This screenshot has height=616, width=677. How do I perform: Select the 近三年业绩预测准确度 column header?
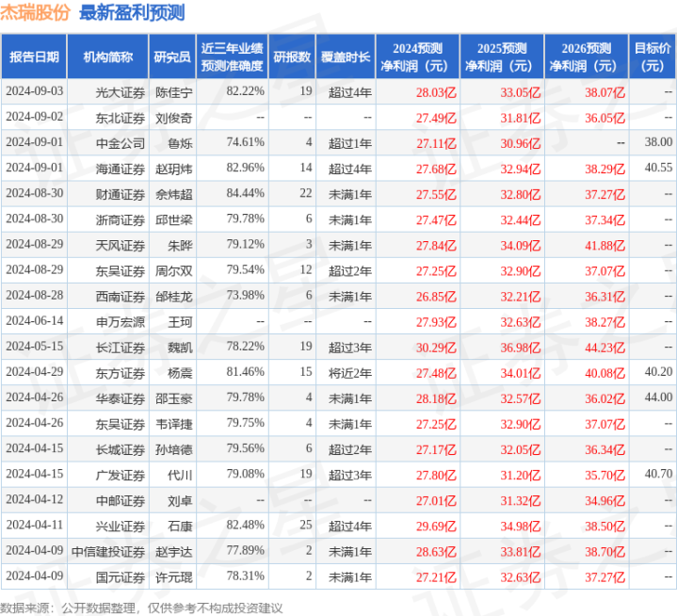(233, 57)
